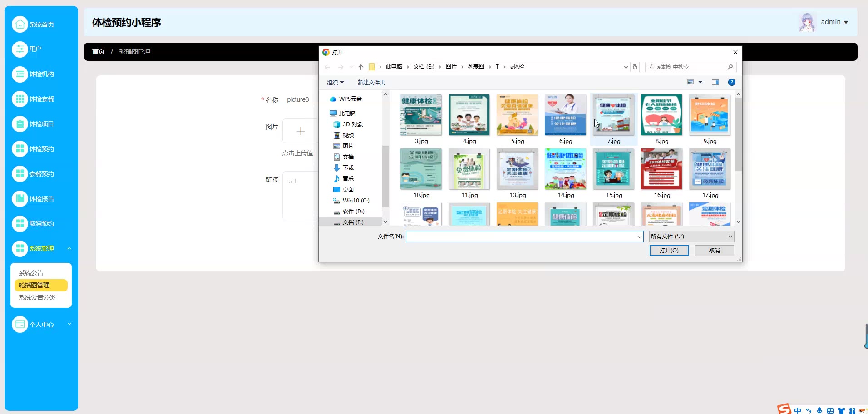Click the Sogou input method logo
The image size is (868, 414).
coord(784,409)
